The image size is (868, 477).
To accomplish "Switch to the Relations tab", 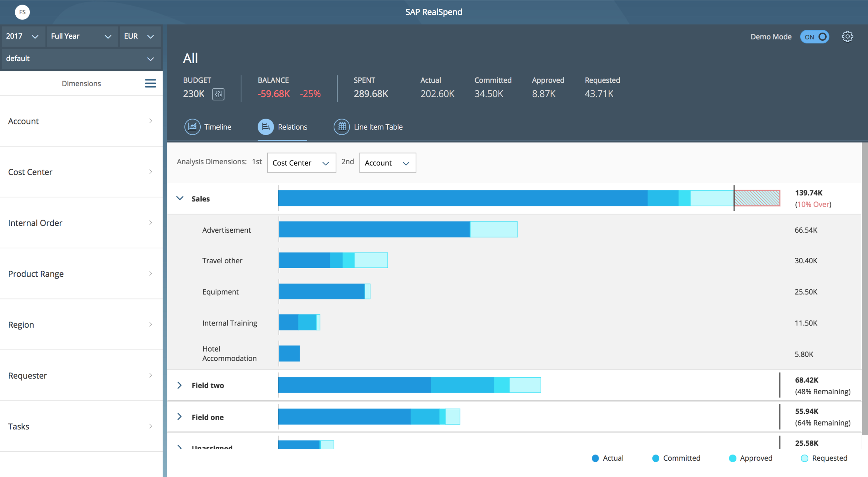I will pos(282,127).
